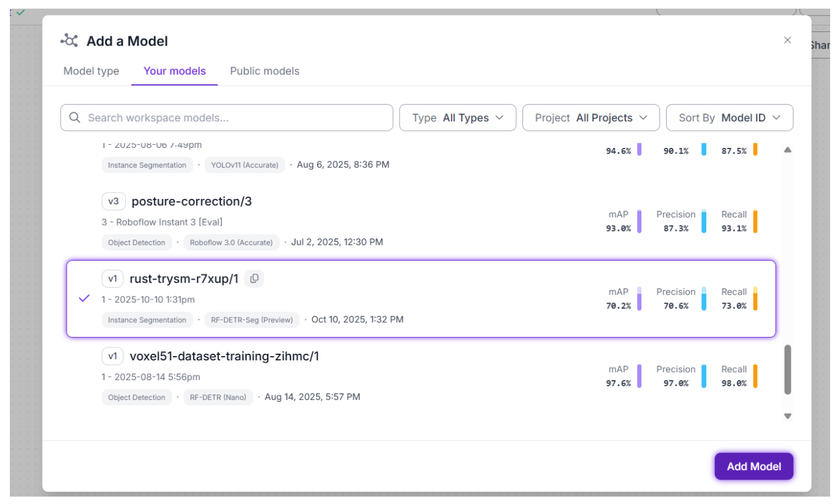This screenshot has height=504, width=840.
Task: Switch to the Public models tab
Action: 265,71
